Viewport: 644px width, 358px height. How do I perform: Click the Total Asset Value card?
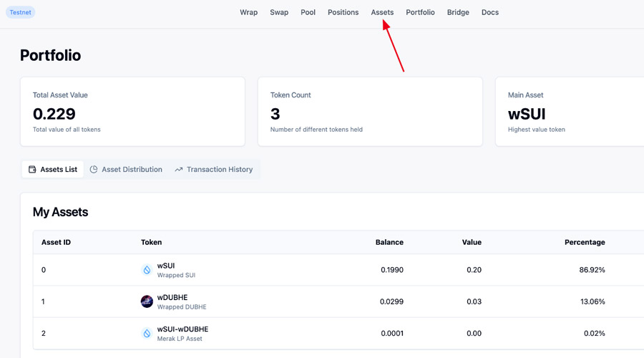[132, 112]
